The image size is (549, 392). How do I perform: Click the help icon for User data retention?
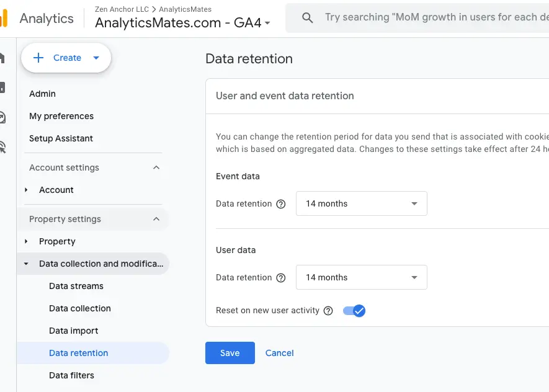(281, 277)
